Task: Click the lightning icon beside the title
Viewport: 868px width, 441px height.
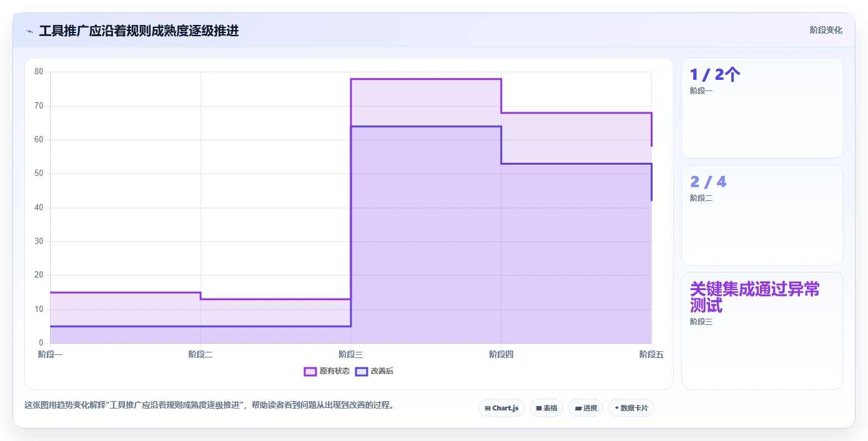Action: point(29,31)
